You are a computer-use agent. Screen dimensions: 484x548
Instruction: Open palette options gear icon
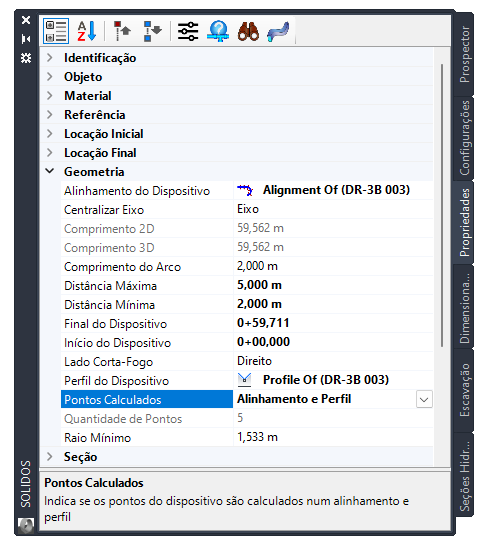26,58
